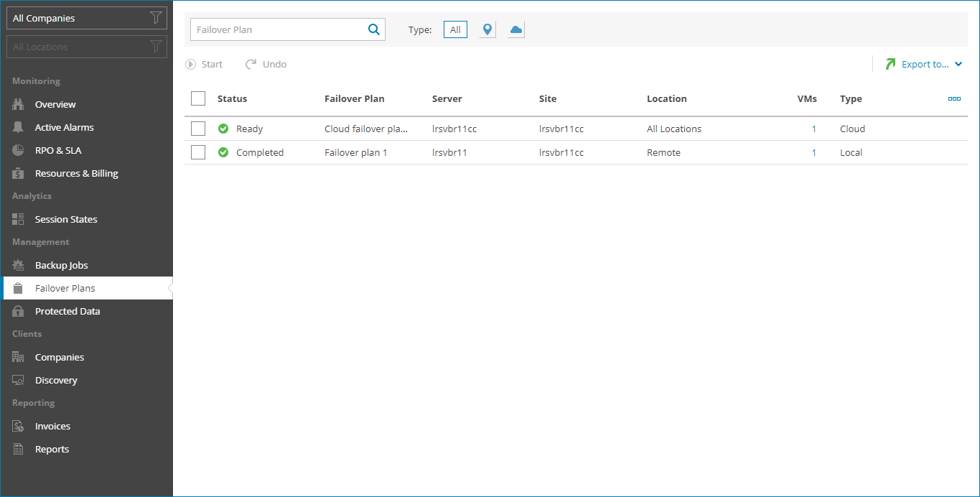Click into the Failover Plan search field
This screenshot has width=980, height=497.
point(280,29)
